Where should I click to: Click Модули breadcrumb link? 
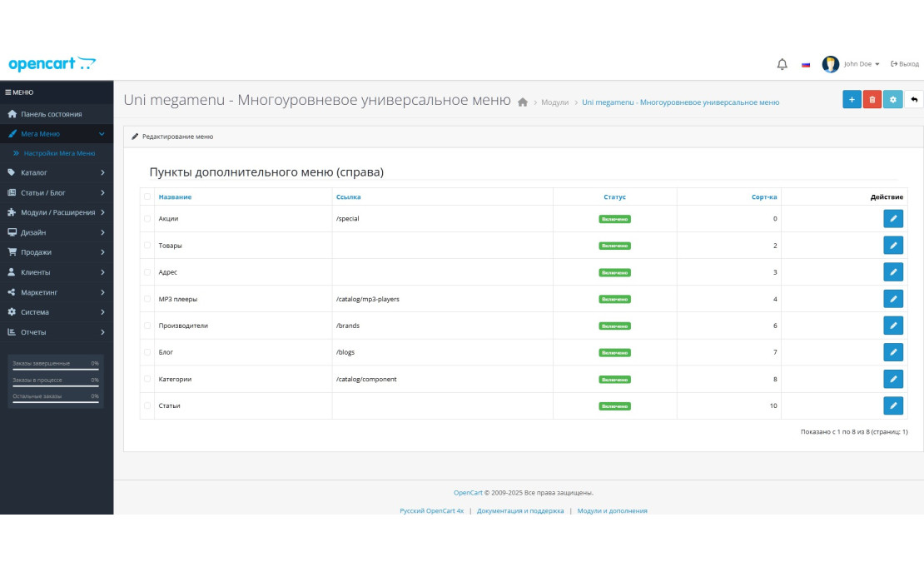pos(554,102)
